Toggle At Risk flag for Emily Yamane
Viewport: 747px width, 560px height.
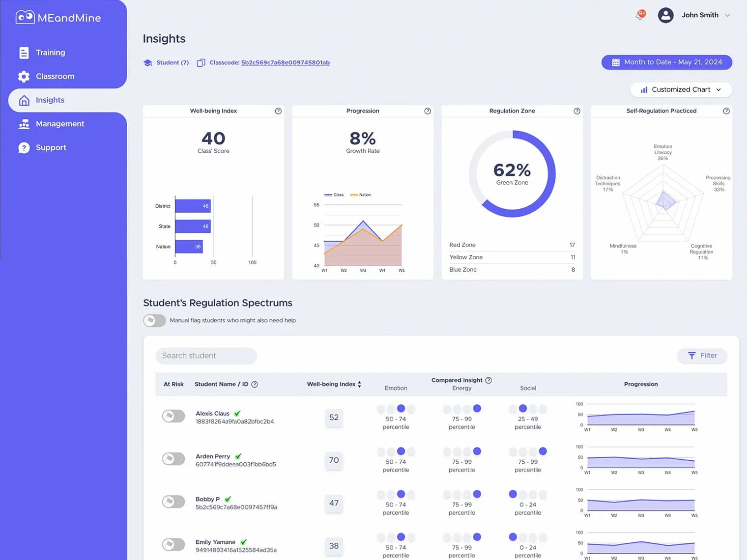[x=173, y=544]
